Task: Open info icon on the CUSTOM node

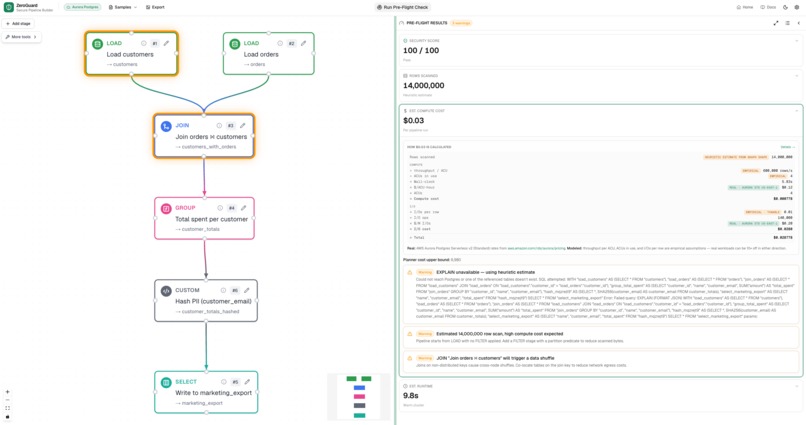Action: click(x=223, y=290)
